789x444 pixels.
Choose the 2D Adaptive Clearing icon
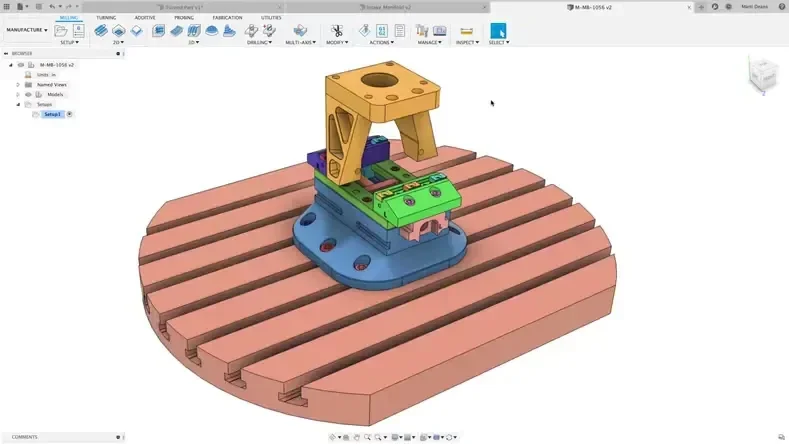coord(101,31)
